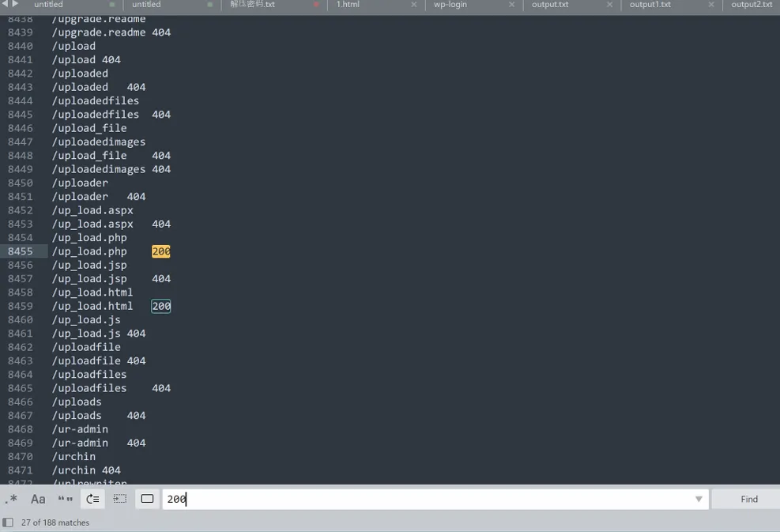This screenshot has width=780, height=532.
Task: Open the 解压密码.txt tab
Action: point(252,5)
